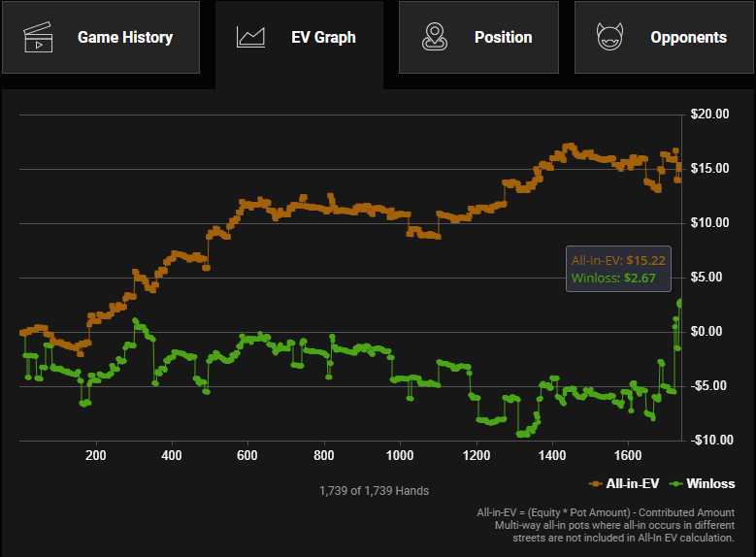
Task: Click the devil face Opponents icon
Action: pos(609,37)
